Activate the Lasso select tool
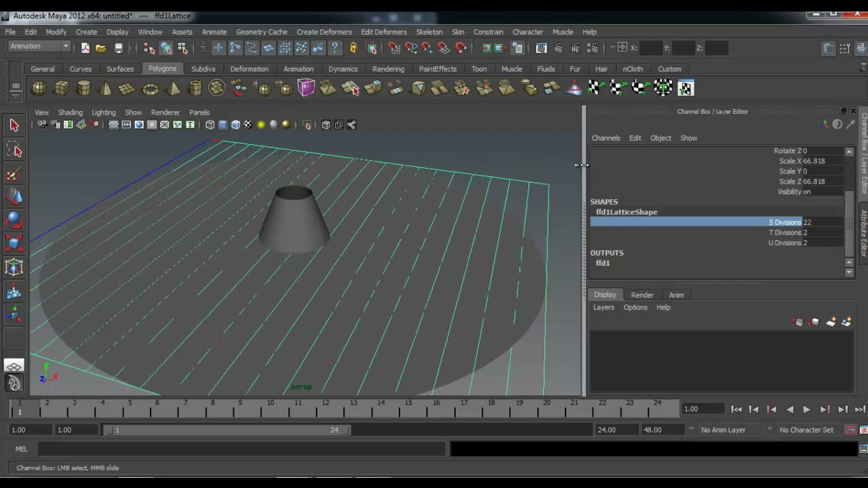Screen dimensions: 868x488 tap(14, 150)
